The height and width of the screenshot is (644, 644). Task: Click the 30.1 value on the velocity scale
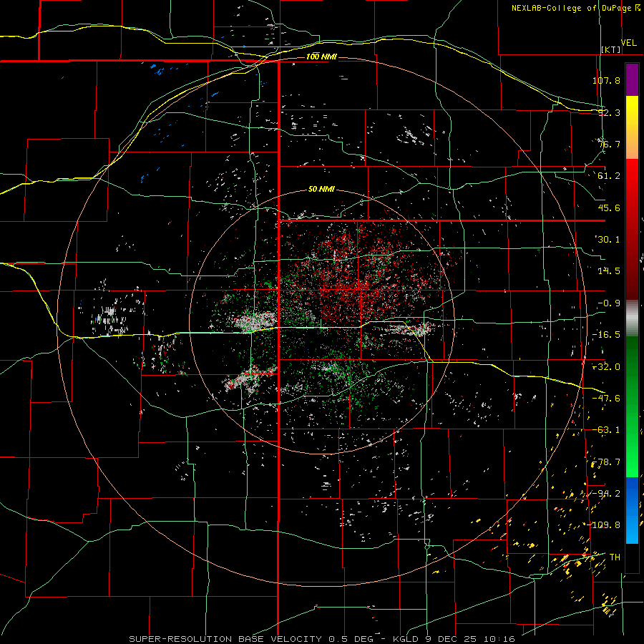click(x=609, y=240)
